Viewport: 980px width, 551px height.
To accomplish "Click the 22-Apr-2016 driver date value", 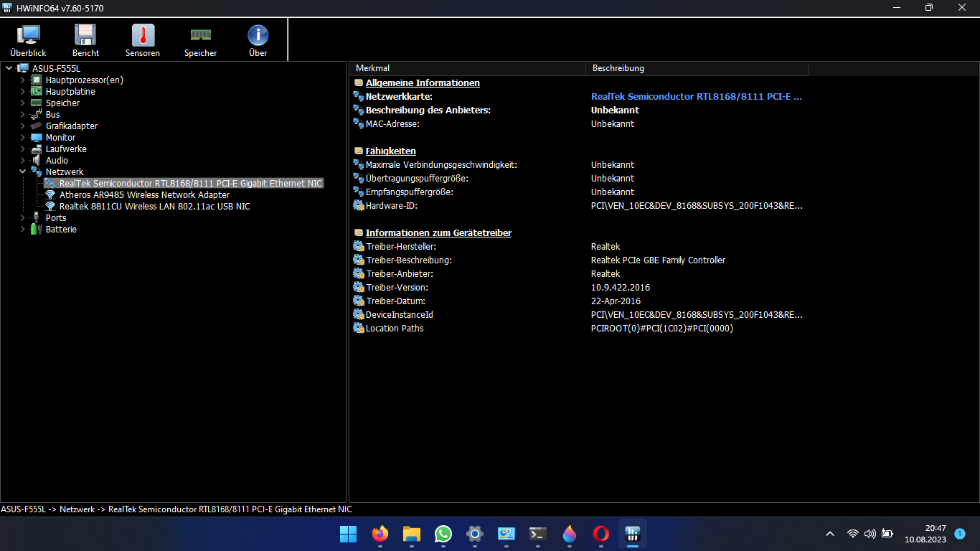I will (x=616, y=301).
